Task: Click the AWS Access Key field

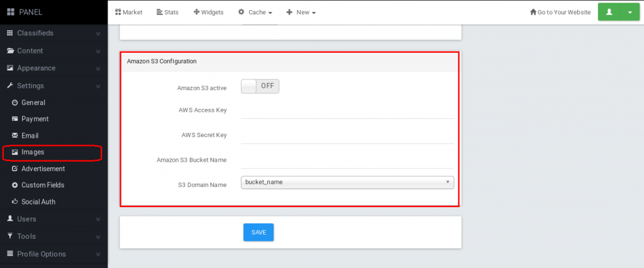Action: click(347, 111)
